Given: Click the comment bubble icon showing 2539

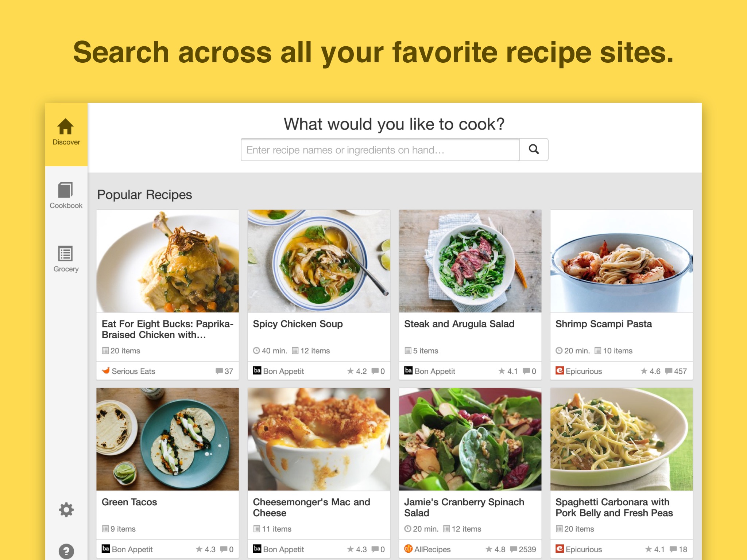Looking at the screenshot, I should point(514,549).
